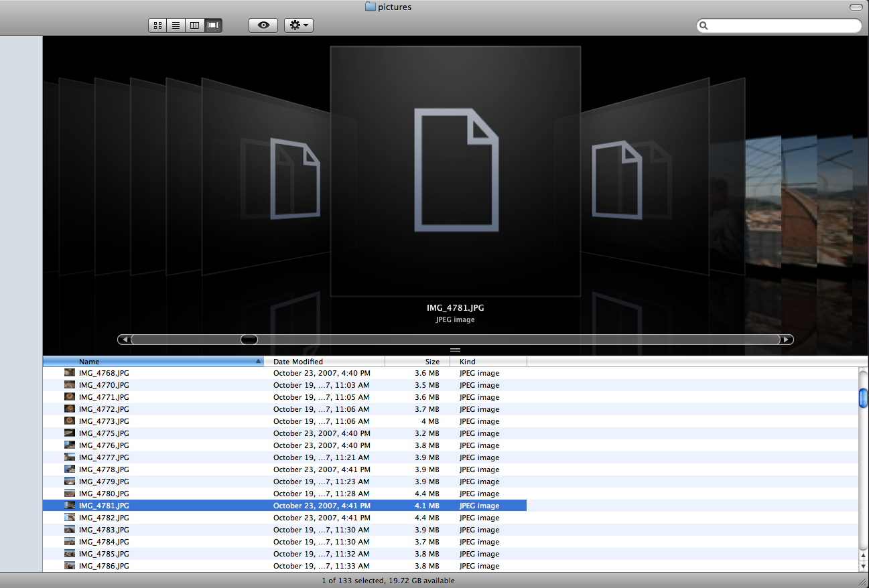Viewport: 869px width, 588px height.
Task: Click the magnifier icon in the search field
Action: [x=704, y=26]
